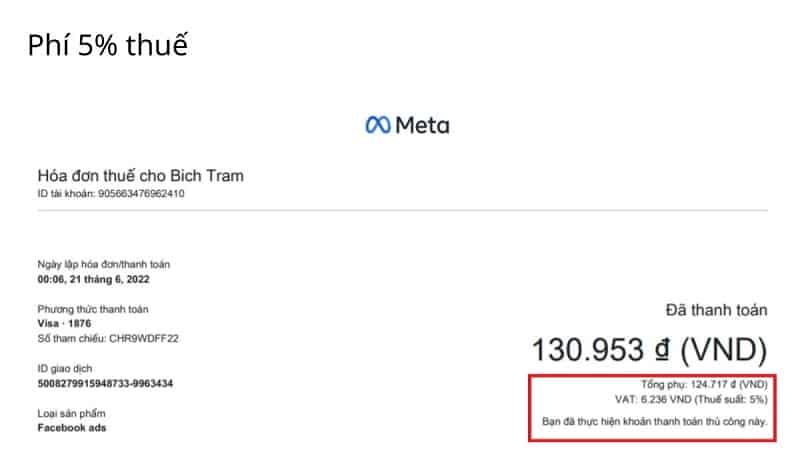This screenshot has width=800, height=470.
Task: Click the Meta wordmark text
Action: 422,125
